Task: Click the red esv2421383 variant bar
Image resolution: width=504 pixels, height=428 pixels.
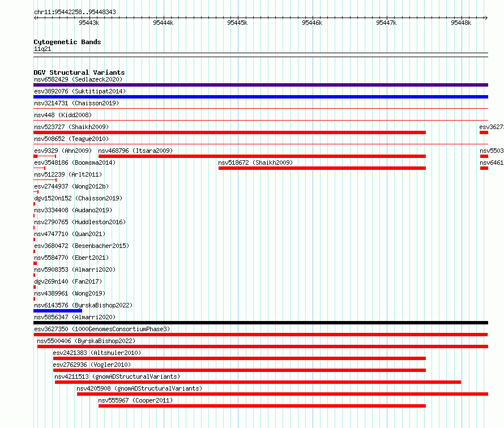Action: 240,358
